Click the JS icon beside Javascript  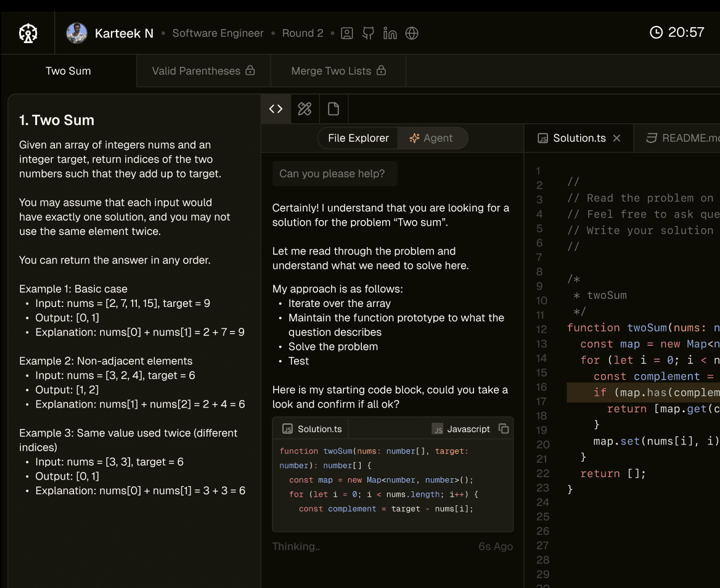click(x=438, y=429)
